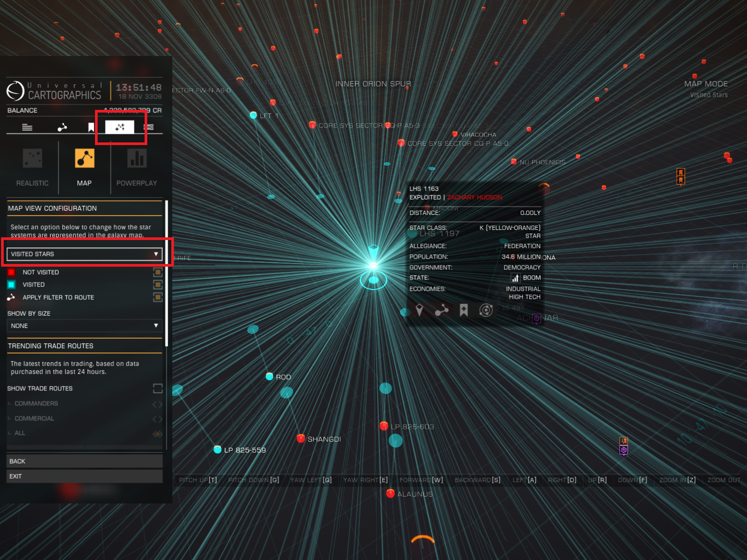Select the LHS 1163 map pin icon
Screen dimensions: 747x560
click(419, 310)
